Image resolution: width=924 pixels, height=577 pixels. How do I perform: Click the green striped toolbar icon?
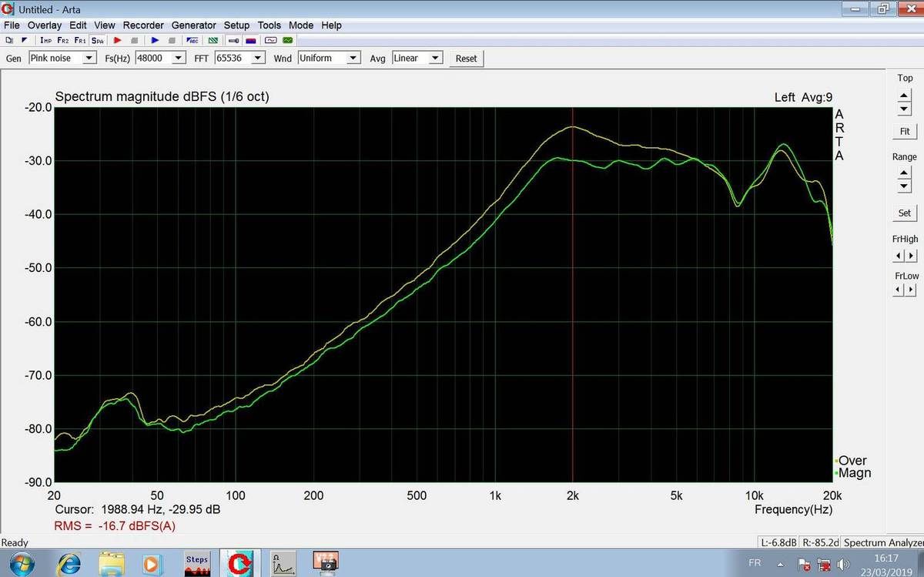click(213, 40)
